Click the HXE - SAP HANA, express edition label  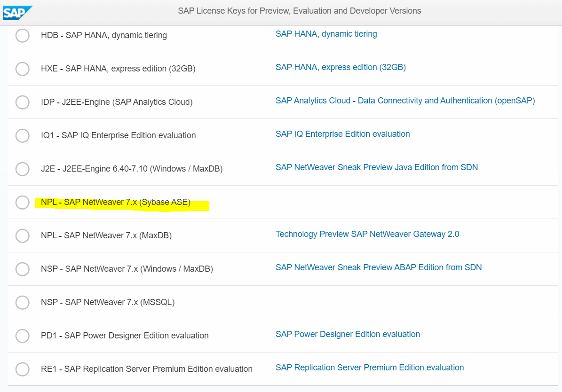[118, 69]
